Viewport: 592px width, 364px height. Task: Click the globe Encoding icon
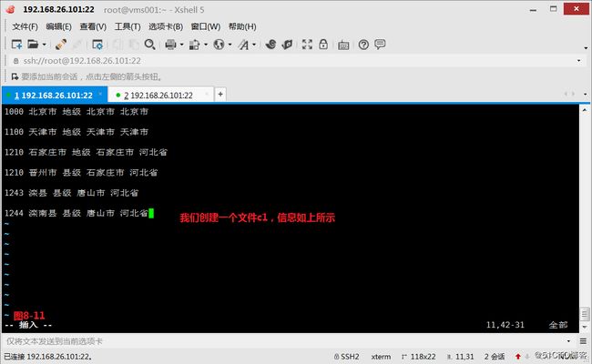click(219, 45)
